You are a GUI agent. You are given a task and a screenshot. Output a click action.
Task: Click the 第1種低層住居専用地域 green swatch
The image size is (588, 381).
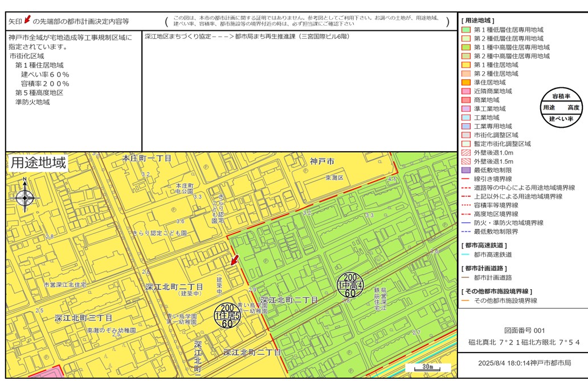click(466, 30)
